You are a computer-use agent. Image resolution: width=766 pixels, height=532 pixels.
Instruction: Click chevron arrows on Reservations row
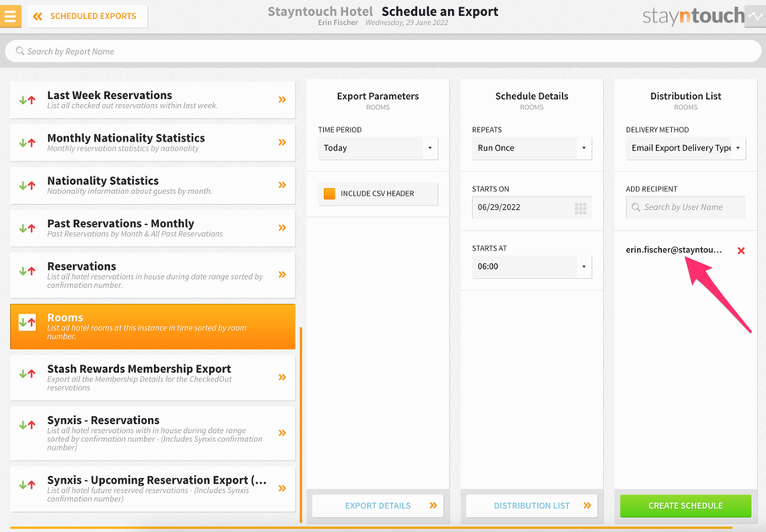click(282, 275)
